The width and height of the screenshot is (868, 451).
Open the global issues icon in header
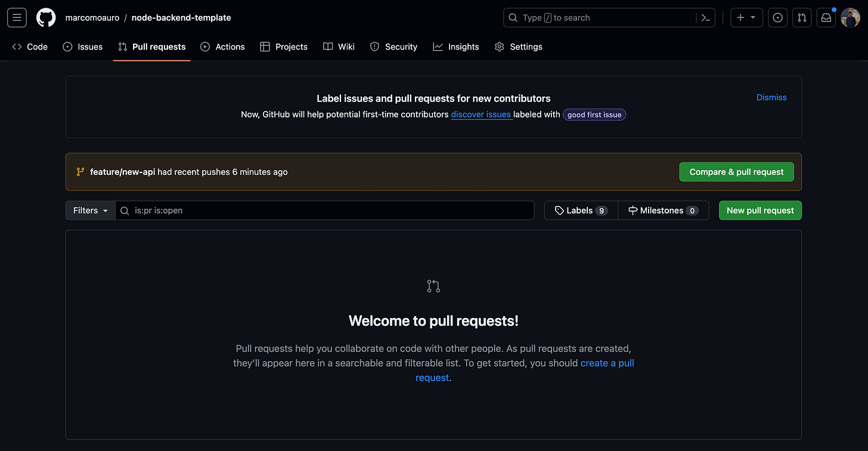pyautogui.click(x=777, y=18)
